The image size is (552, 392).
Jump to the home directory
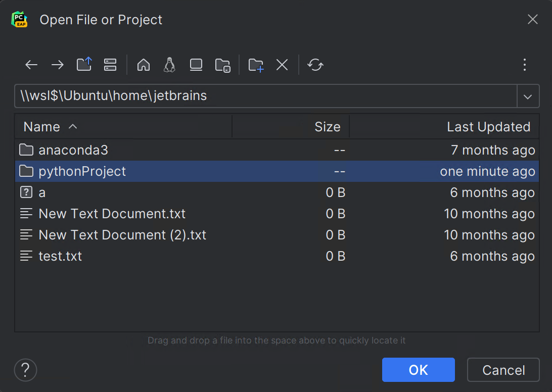pos(143,65)
